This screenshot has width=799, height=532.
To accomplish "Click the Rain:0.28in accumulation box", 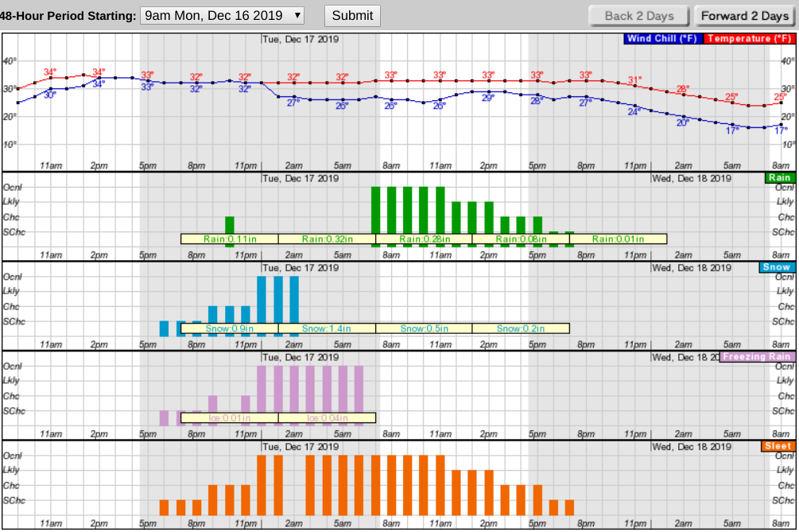I will click(x=424, y=239).
